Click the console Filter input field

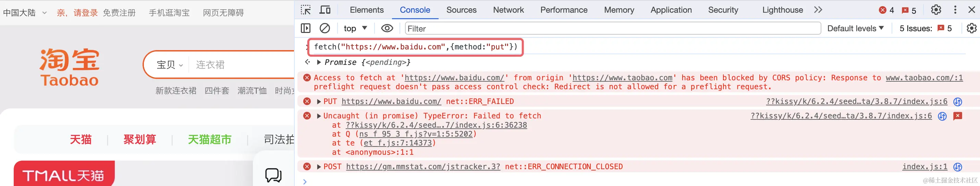(x=613, y=28)
